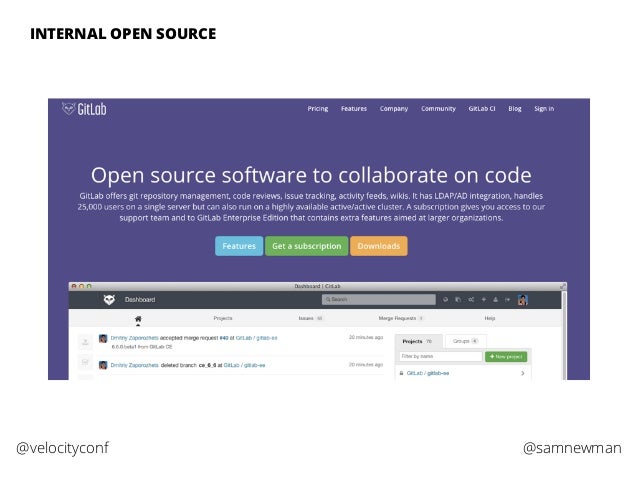Click the green New project button

(x=506, y=357)
